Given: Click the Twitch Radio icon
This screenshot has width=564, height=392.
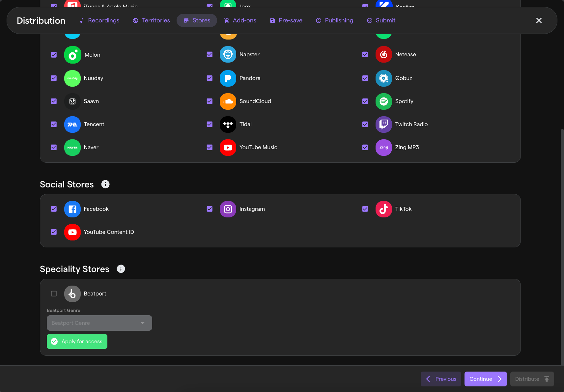Looking at the screenshot, I should pyautogui.click(x=384, y=125).
